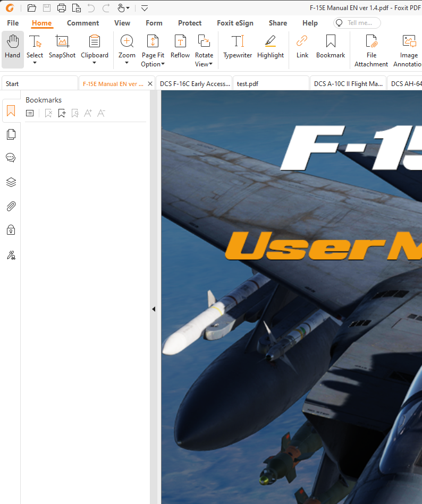
Task: Open Comments panel in sidebar
Action: pos(11,158)
